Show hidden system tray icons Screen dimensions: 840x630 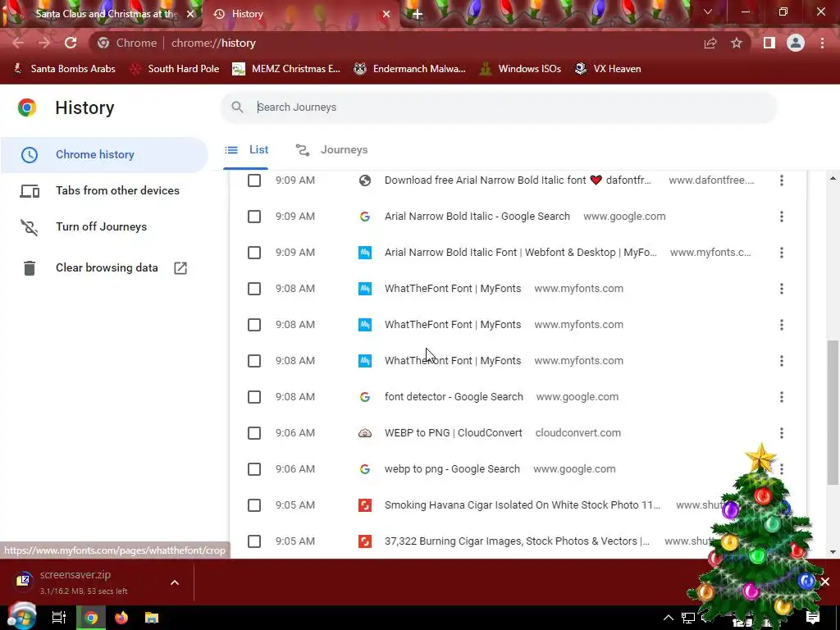point(668,619)
